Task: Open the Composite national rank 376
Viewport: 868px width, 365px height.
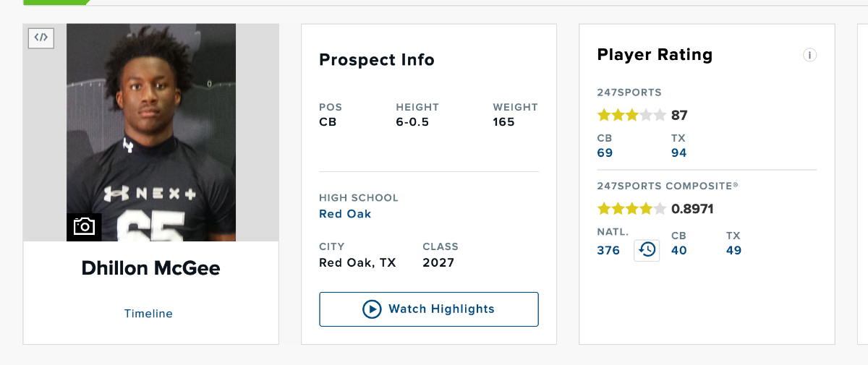Action: coord(608,250)
